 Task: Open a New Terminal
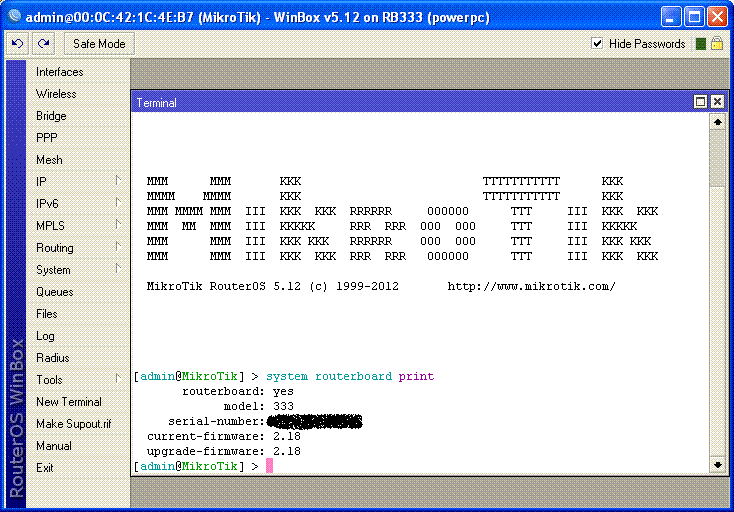point(69,402)
